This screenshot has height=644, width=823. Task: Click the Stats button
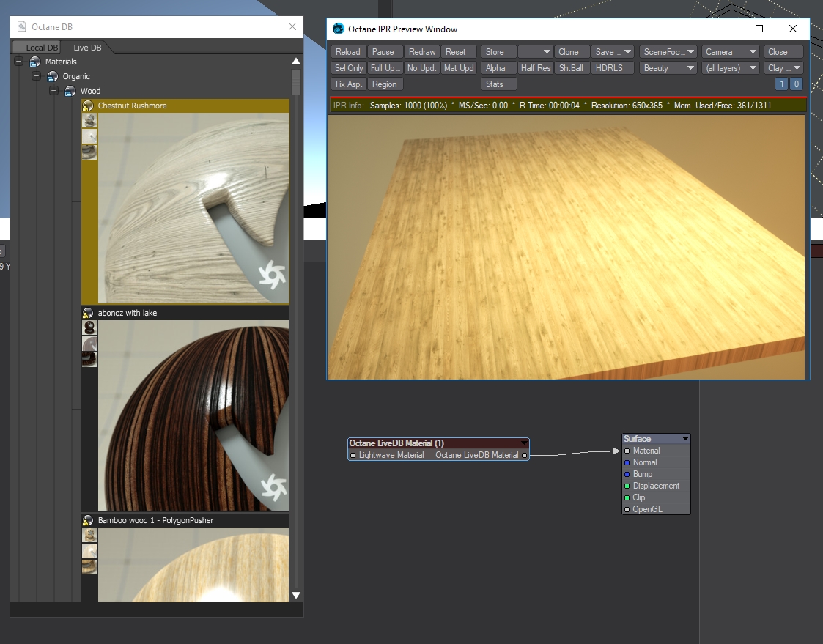click(498, 84)
